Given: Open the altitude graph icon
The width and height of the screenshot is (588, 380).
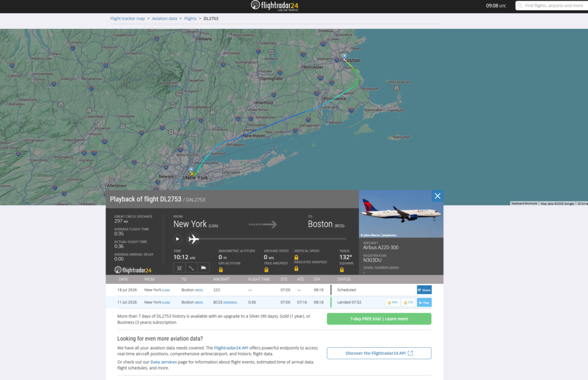Looking at the screenshot, I should (203, 268).
